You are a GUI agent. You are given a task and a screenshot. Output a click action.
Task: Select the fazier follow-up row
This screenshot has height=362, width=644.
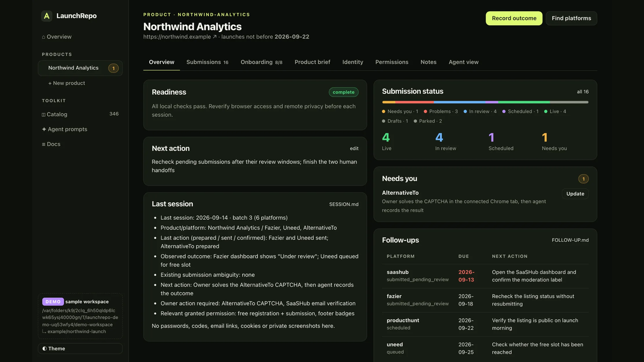click(x=485, y=300)
